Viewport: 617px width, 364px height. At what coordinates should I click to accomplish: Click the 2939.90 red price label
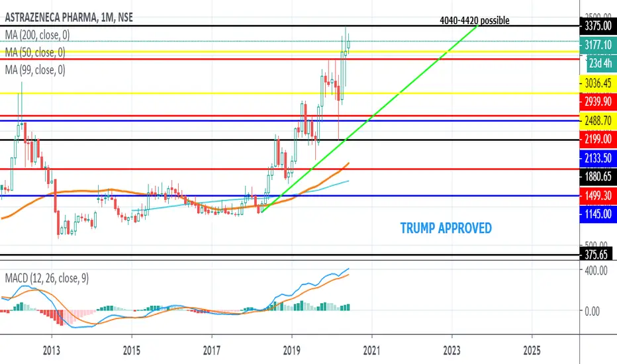pos(598,101)
